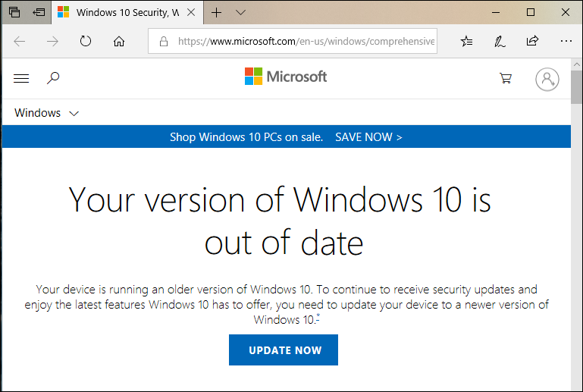The width and height of the screenshot is (583, 392).
Task: Open the shopping cart icon
Action: (506, 78)
